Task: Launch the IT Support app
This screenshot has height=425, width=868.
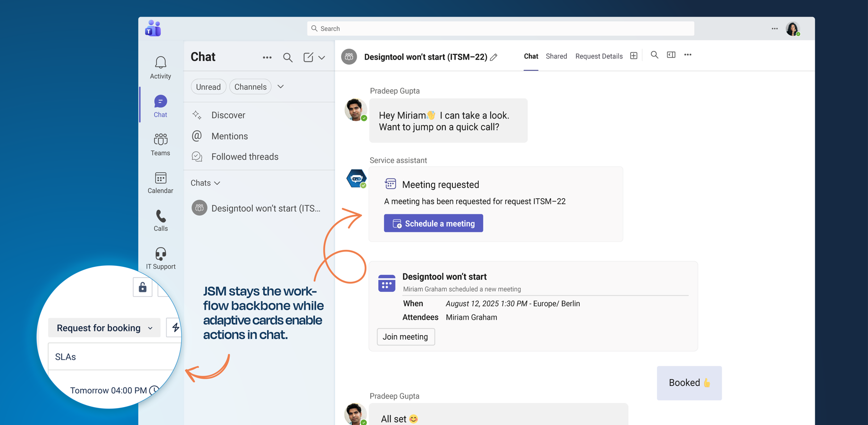Action: pos(160,257)
